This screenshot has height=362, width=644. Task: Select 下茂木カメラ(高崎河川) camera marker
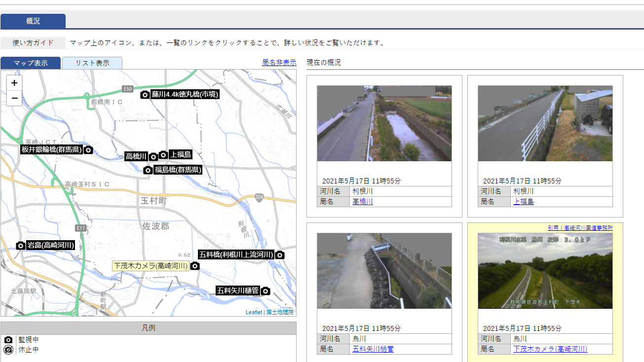[x=195, y=266]
